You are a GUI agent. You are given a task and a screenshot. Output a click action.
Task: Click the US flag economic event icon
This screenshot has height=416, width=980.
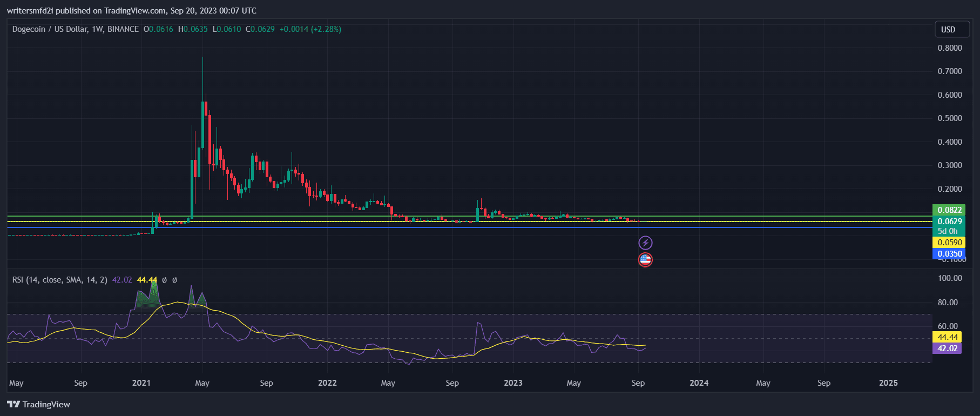point(645,260)
